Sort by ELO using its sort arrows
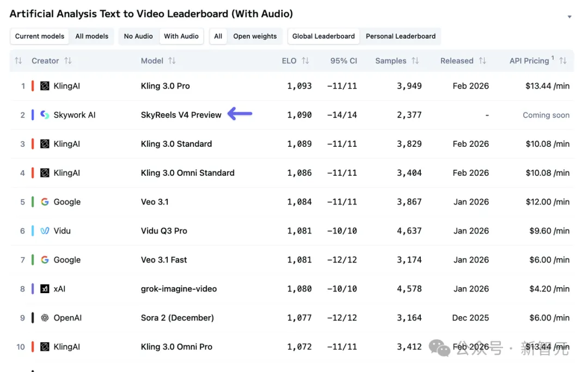588x372 pixels. 305,61
